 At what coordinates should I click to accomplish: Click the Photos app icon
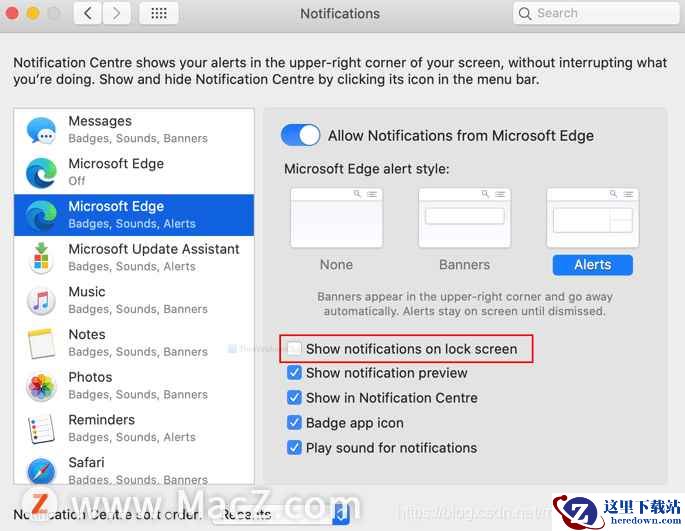[x=41, y=386]
